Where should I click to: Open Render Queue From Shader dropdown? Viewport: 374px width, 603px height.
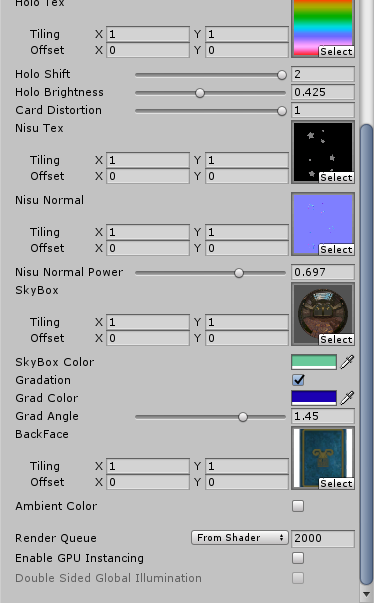[239, 538]
